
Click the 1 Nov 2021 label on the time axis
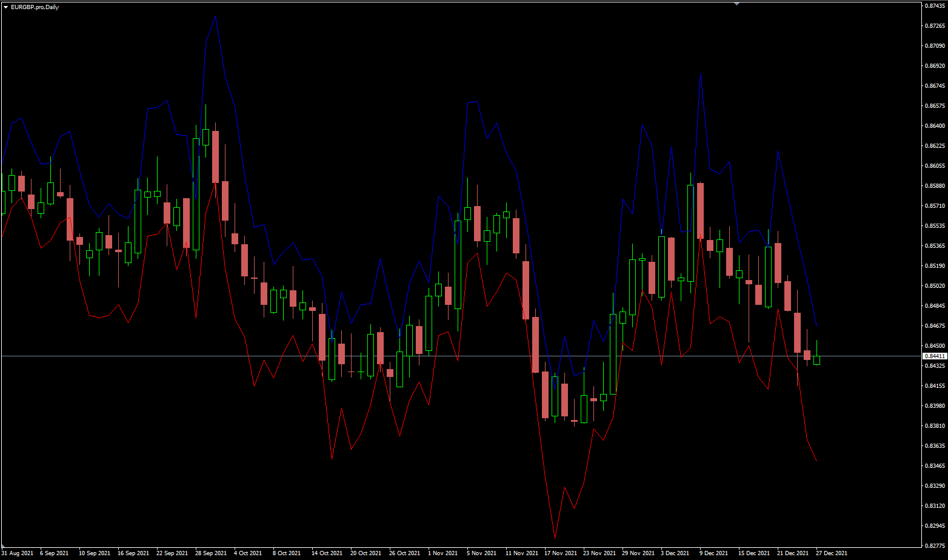pos(442,553)
